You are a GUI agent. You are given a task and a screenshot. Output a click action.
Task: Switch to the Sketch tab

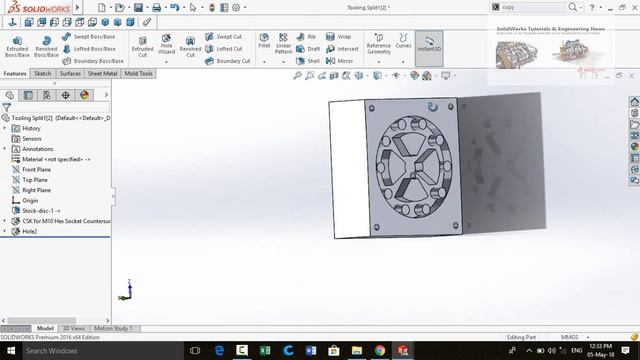click(x=43, y=73)
